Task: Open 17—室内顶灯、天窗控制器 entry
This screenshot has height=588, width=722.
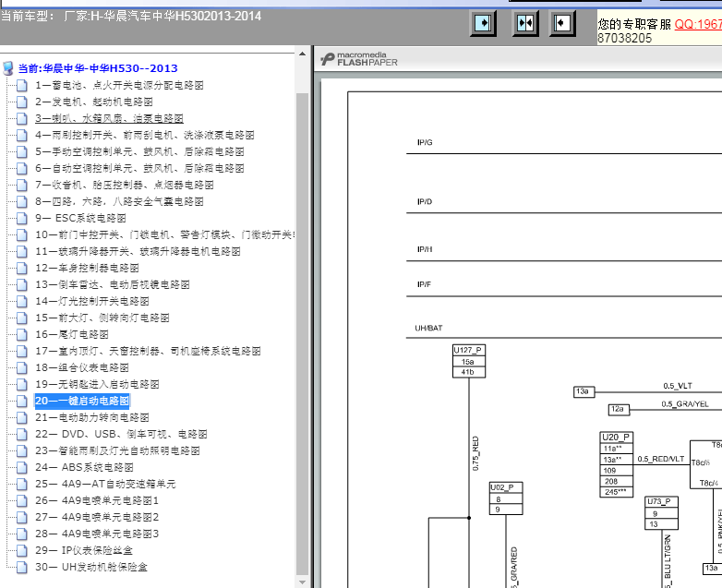Action: click(x=148, y=351)
